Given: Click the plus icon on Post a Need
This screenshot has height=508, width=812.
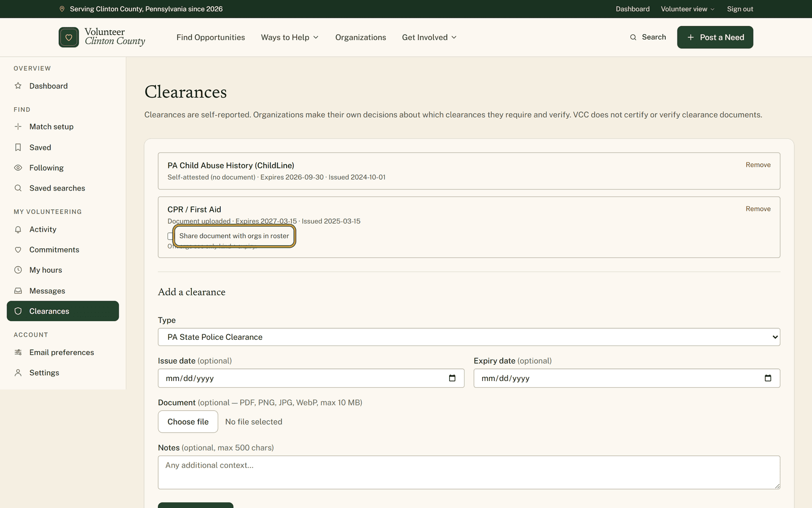Looking at the screenshot, I should (690, 37).
